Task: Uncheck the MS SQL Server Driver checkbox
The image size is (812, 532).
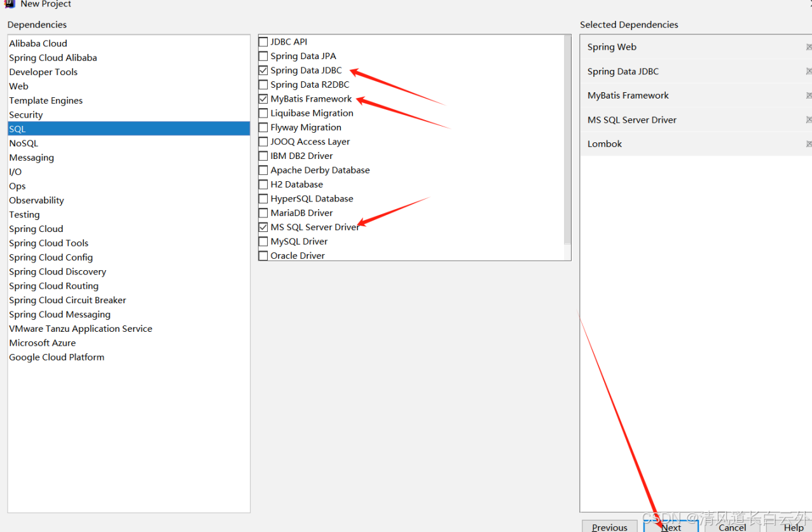Action: click(263, 227)
